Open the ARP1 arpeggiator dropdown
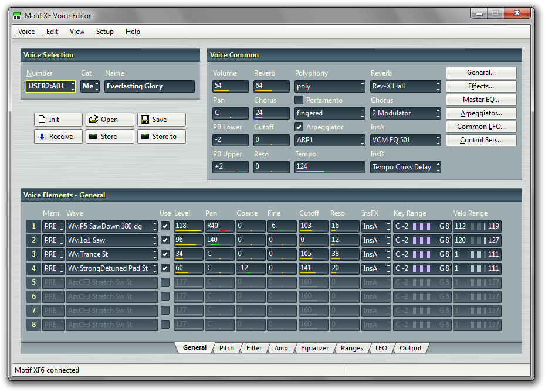 point(330,140)
